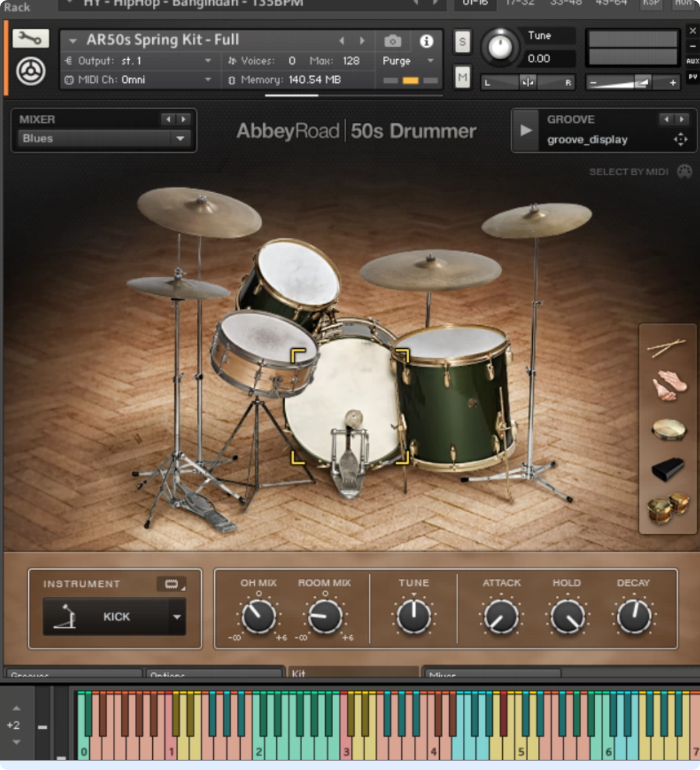The width and height of the screenshot is (700, 770).
Task: Play the groove with the play button
Action: [526, 130]
